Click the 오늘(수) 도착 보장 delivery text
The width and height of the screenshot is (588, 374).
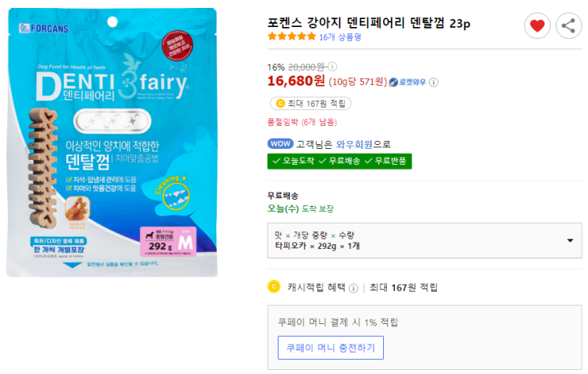[x=301, y=208]
